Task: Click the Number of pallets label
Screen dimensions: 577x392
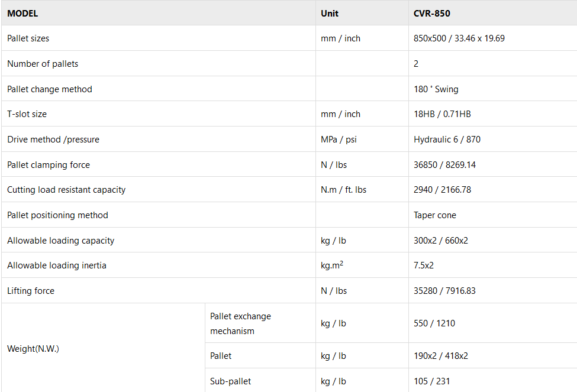Action: [x=43, y=64]
